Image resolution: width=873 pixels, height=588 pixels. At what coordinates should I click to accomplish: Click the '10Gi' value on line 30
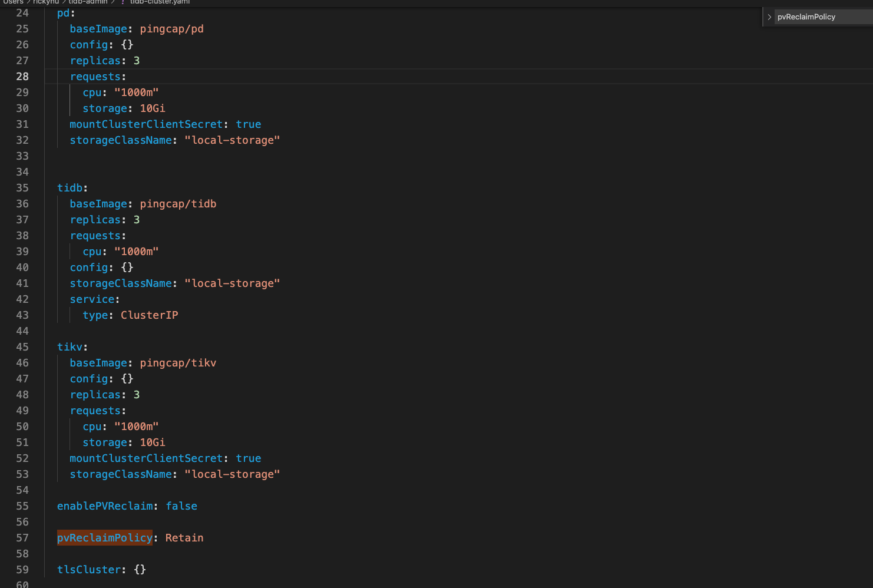click(x=153, y=108)
